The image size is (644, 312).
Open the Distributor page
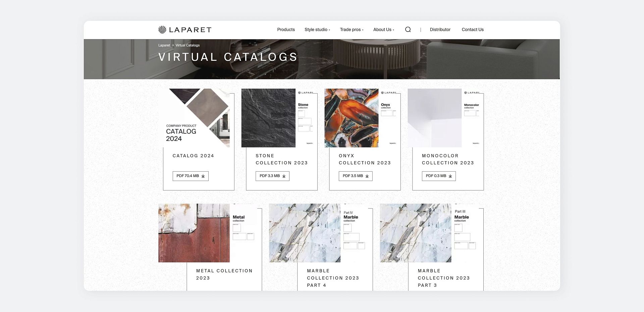tap(440, 30)
